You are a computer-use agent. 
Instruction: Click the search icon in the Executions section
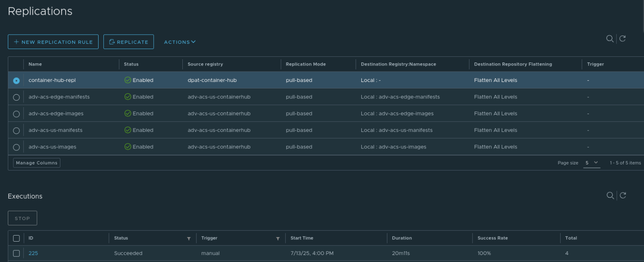tap(610, 195)
